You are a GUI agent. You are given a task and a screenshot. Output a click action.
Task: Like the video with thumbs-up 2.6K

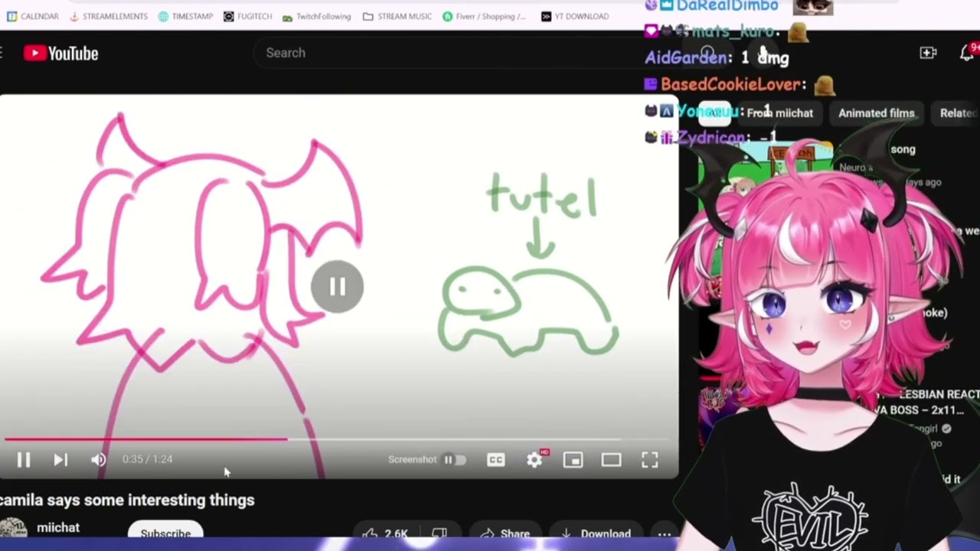point(385,533)
